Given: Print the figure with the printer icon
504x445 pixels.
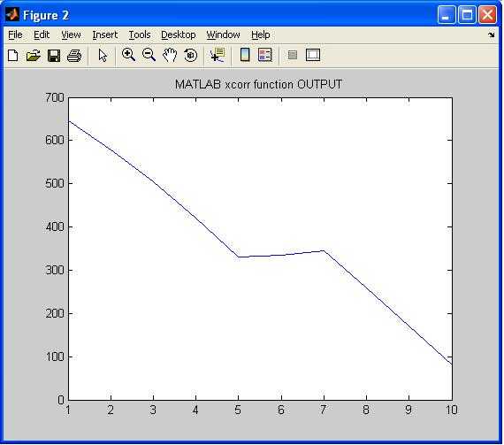Looking at the screenshot, I should (x=74, y=56).
